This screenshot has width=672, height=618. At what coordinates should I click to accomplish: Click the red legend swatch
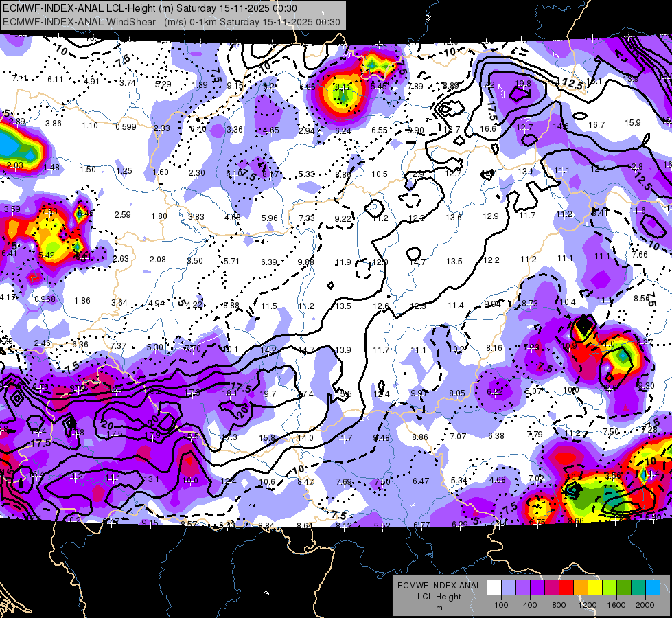566,588
